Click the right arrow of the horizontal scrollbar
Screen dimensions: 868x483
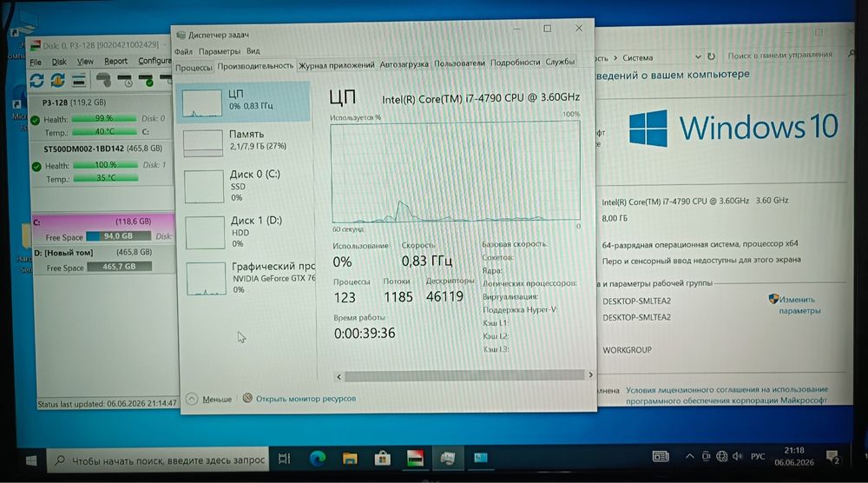point(590,375)
